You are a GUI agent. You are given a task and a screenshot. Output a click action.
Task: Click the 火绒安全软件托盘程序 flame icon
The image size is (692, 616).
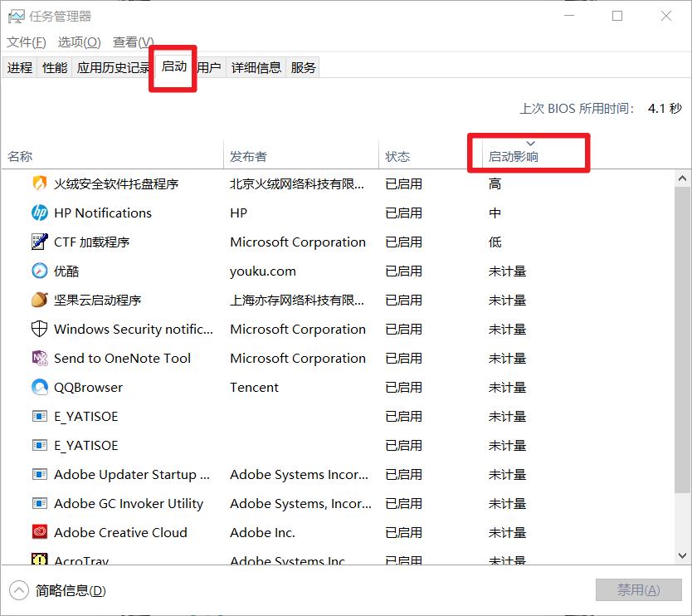(38, 183)
